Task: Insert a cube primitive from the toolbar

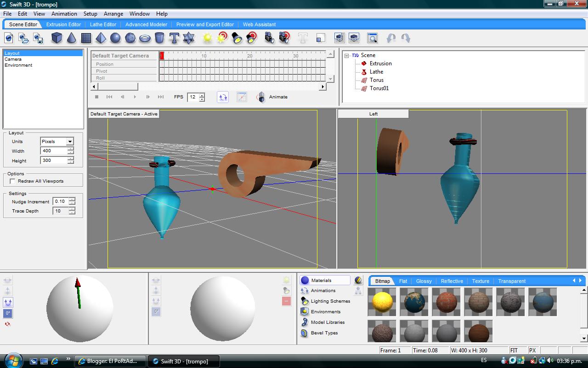Action: (57, 38)
